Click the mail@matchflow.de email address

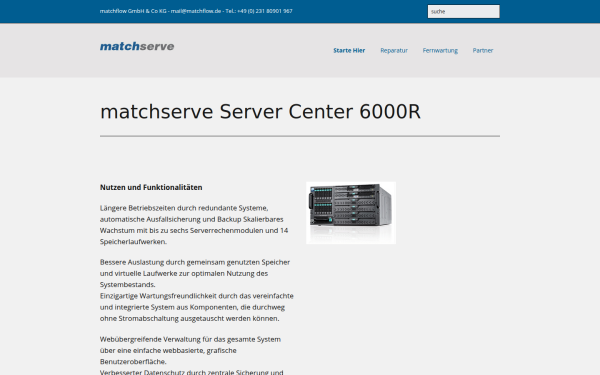[x=196, y=11]
